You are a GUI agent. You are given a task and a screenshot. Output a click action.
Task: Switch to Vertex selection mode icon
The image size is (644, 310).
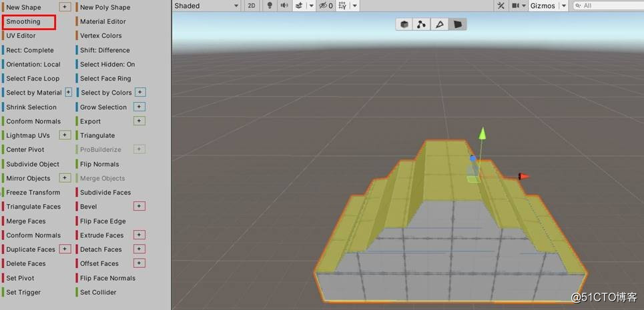click(x=421, y=25)
